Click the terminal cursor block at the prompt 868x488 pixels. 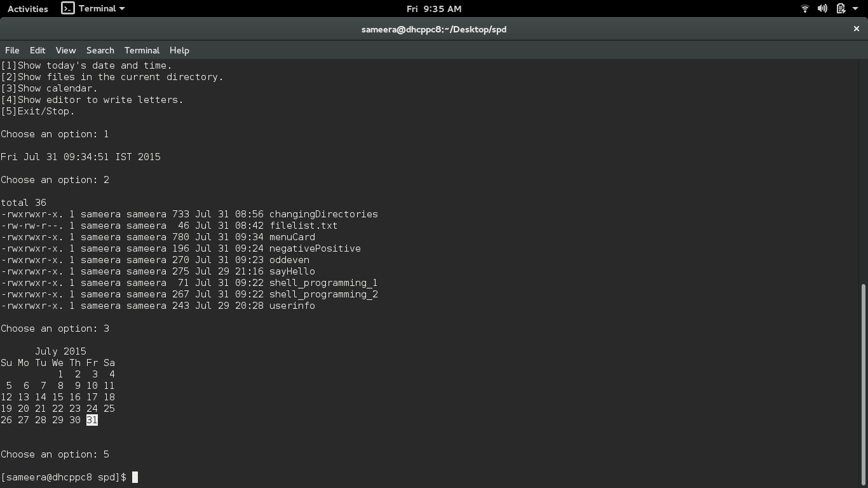pos(134,477)
